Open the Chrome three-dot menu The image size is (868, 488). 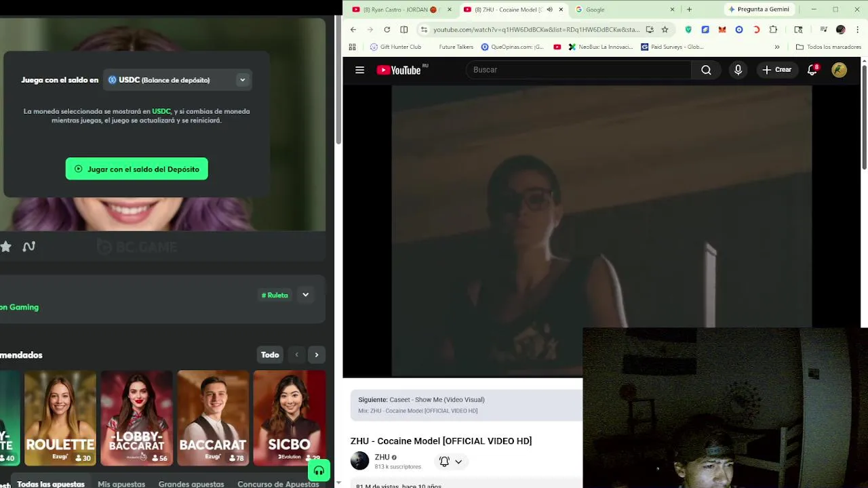click(x=858, y=29)
